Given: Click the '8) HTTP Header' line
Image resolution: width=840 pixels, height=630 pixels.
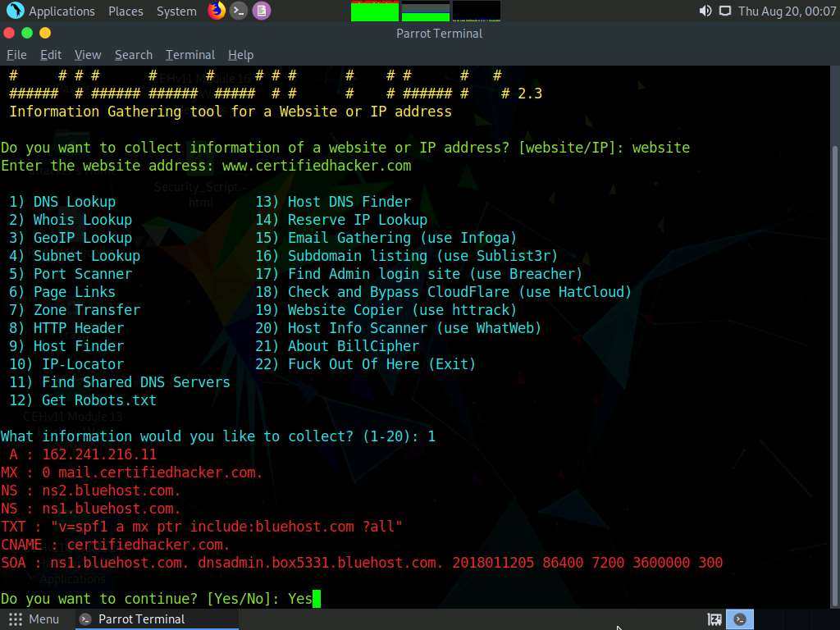Looking at the screenshot, I should [x=66, y=328].
